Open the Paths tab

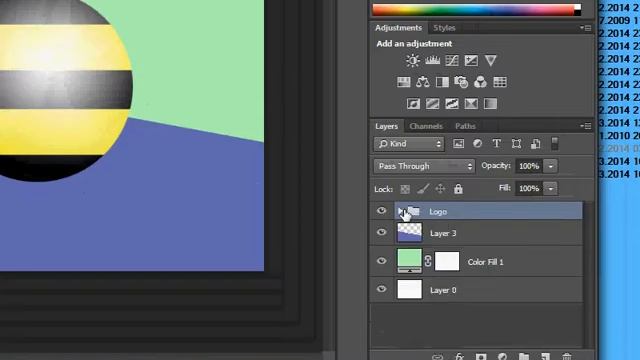click(x=465, y=126)
